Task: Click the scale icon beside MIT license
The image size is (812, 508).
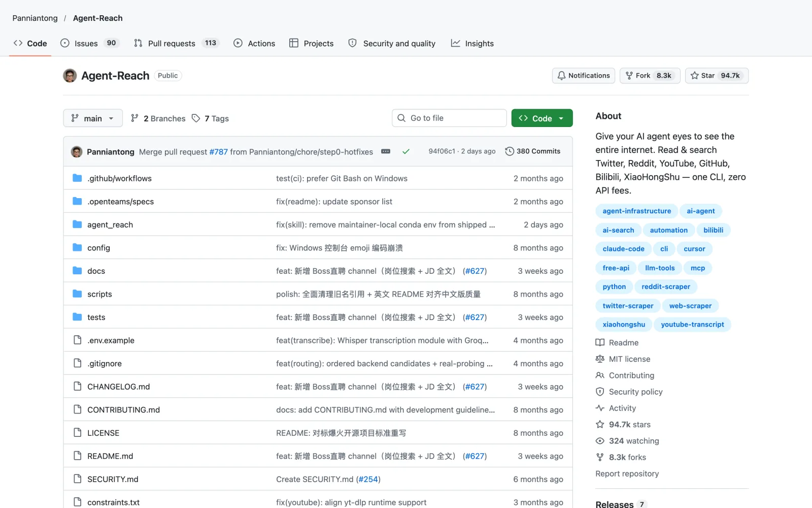Action: tap(600, 359)
